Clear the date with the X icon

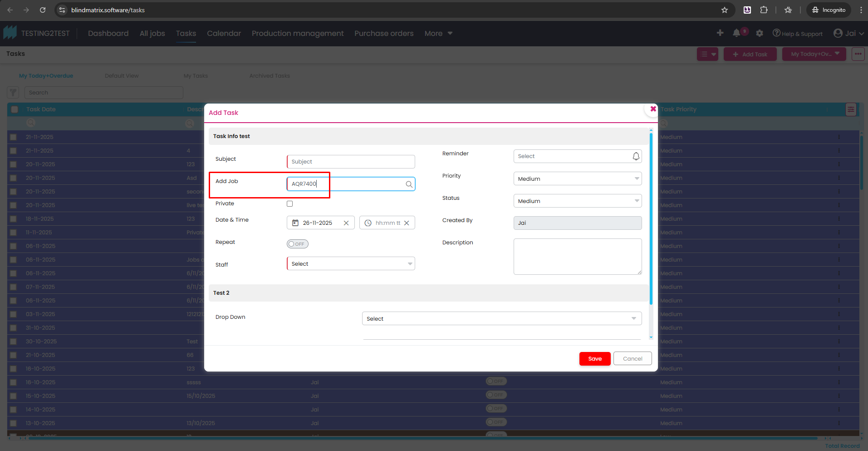[346, 223]
